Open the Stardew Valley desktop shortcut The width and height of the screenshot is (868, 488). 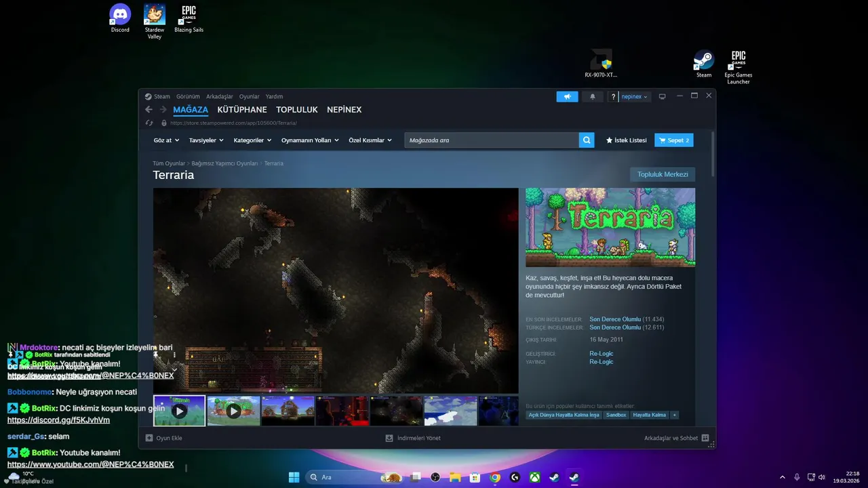155,22
